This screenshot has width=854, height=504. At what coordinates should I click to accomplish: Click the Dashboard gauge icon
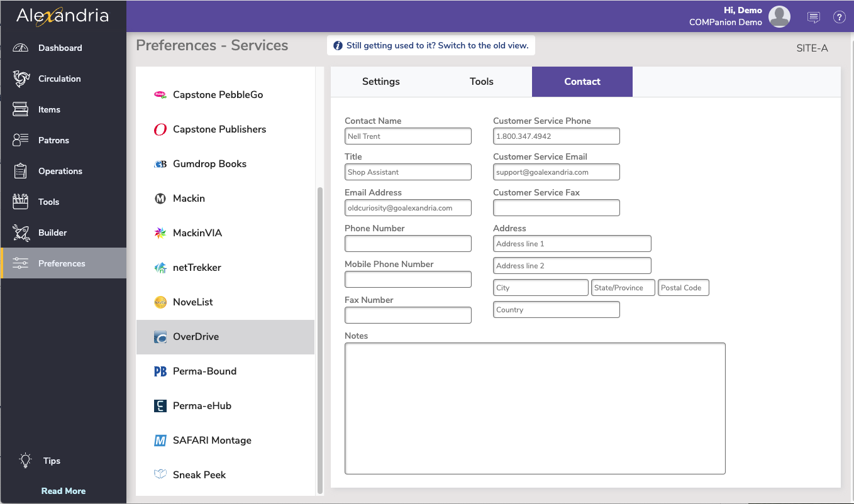21,48
